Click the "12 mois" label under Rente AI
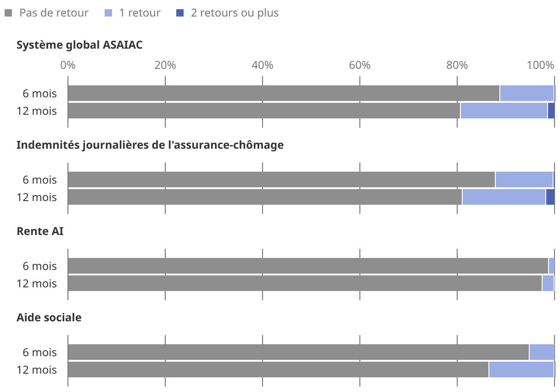This screenshot has width=560, height=392. [x=37, y=284]
